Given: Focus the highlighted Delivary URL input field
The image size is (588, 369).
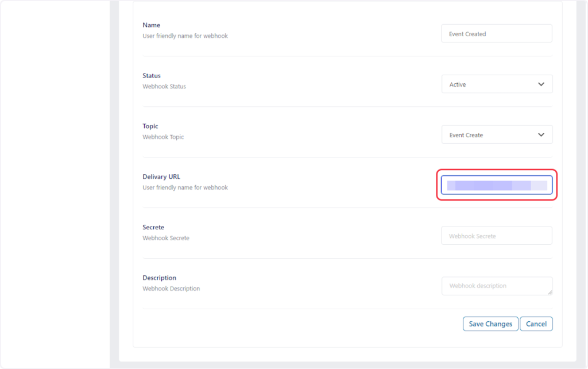Looking at the screenshot, I should click(x=496, y=185).
